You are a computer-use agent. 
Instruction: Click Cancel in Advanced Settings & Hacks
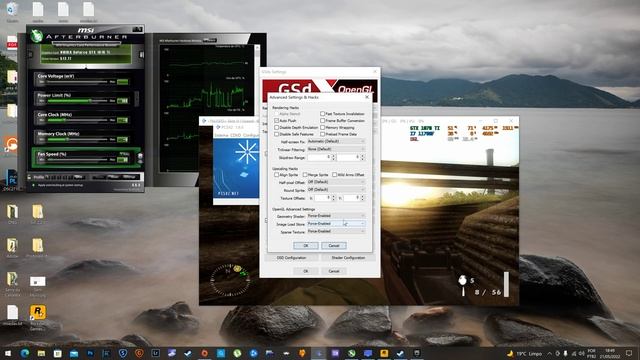(334, 245)
